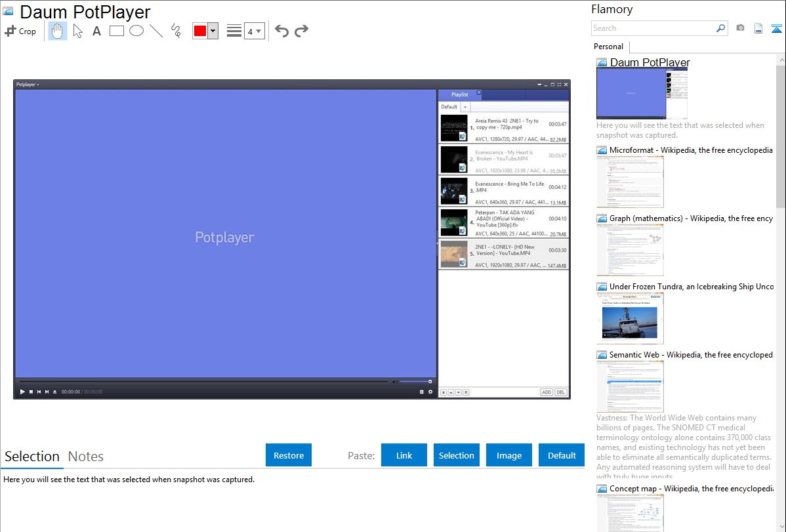Click the Flamory search field
786x532 pixels.
(x=653, y=28)
